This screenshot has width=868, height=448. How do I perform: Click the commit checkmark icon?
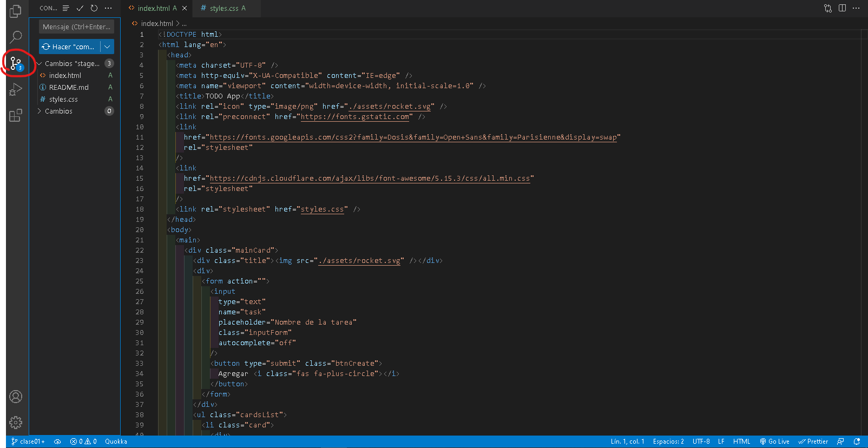(80, 8)
